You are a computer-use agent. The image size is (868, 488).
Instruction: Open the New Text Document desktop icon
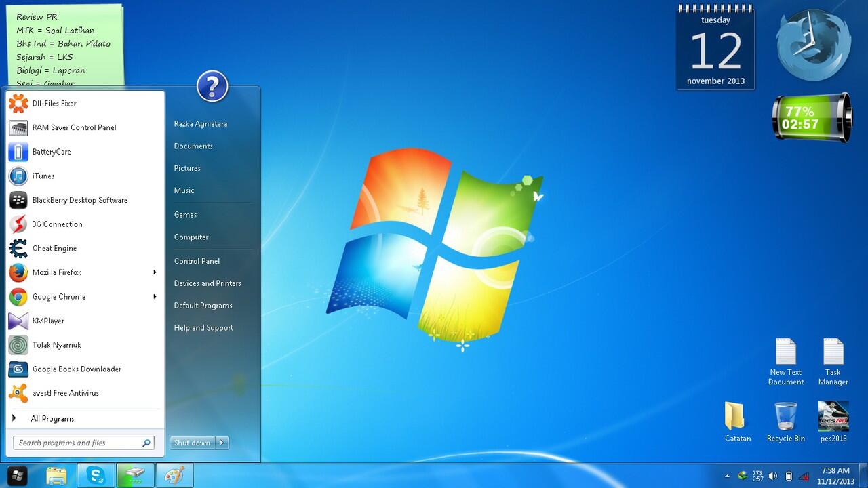click(786, 362)
